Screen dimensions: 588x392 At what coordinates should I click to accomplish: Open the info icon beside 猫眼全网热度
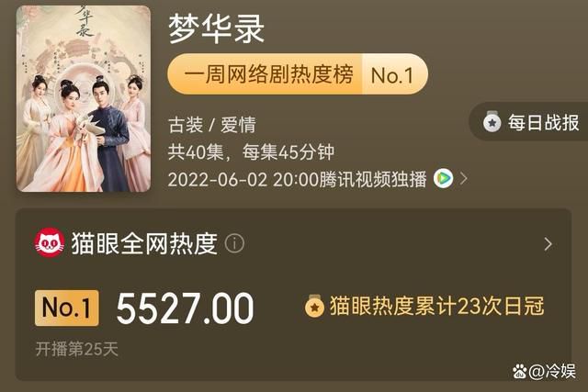(x=234, y=243)
